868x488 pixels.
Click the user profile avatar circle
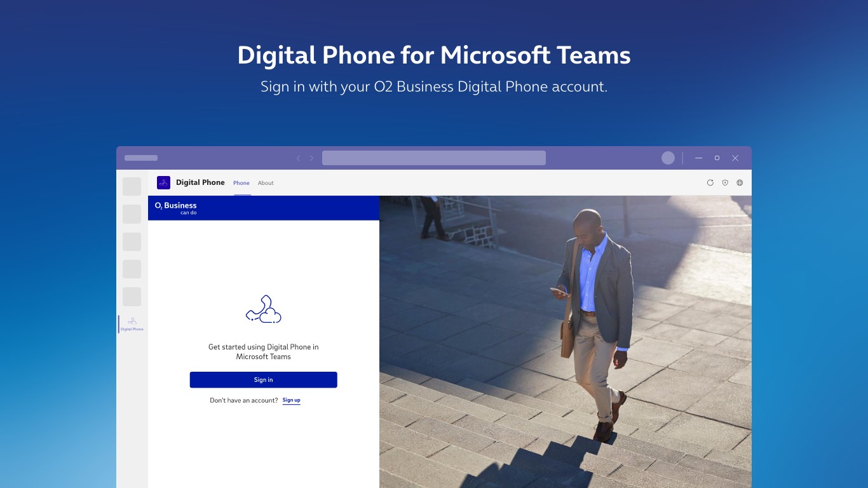tap(668, 158)
